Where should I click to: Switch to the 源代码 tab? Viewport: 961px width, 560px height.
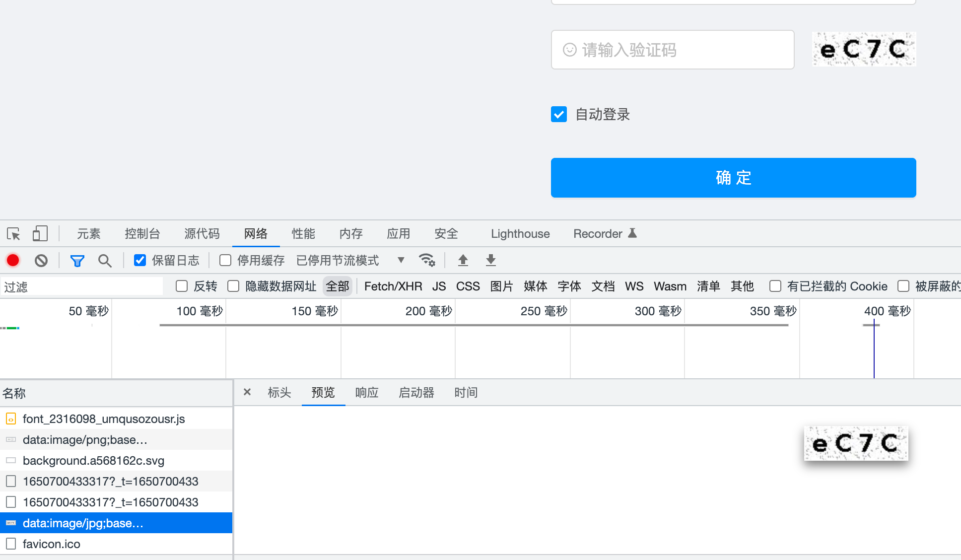coord(202,233)
